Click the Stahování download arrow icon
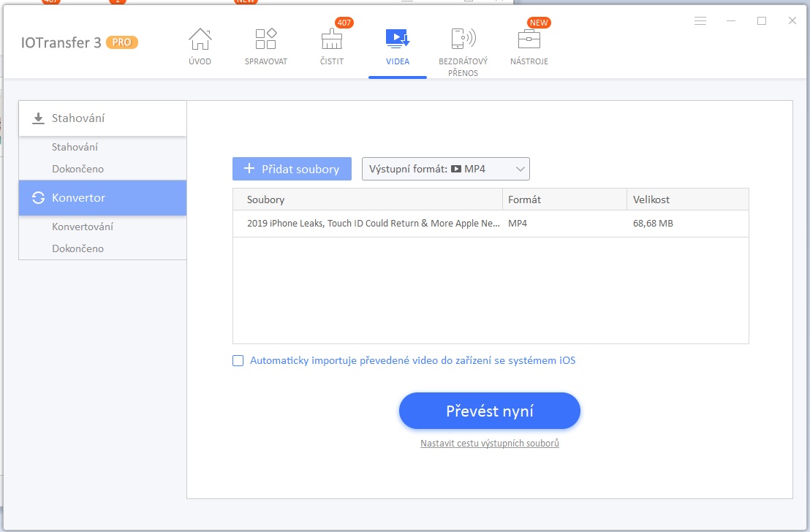Image resolution: width=810 pixels, height=532 pixels. click(38, 119)
